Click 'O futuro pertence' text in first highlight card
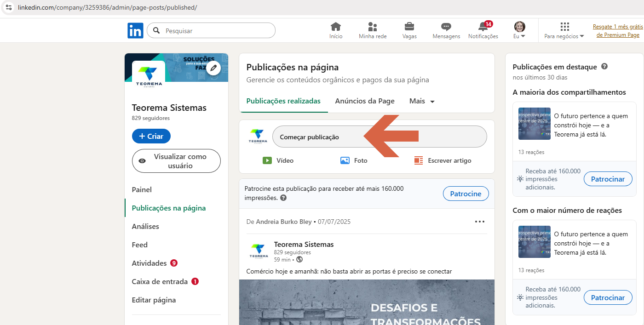Viewport: 644px width, 325px height. [591, 125]
